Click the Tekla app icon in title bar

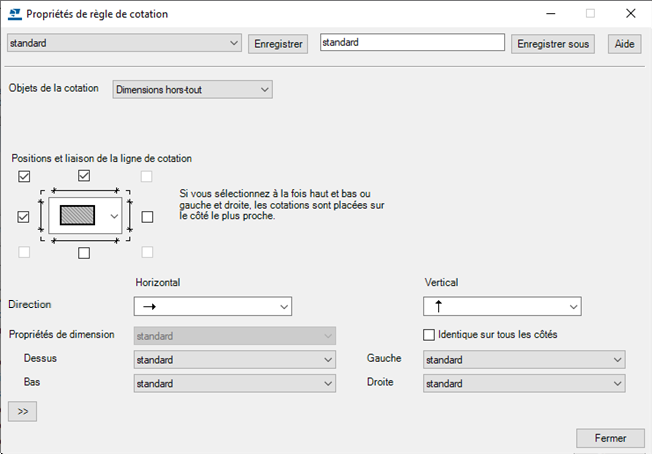[13, 14]
